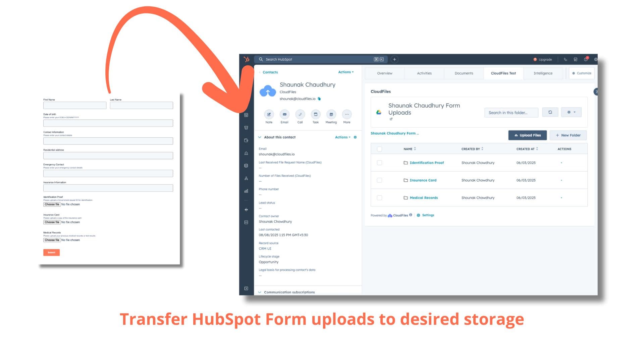644x362 pixels.
Task: Click the Search in this folder field
Action: 511,113
